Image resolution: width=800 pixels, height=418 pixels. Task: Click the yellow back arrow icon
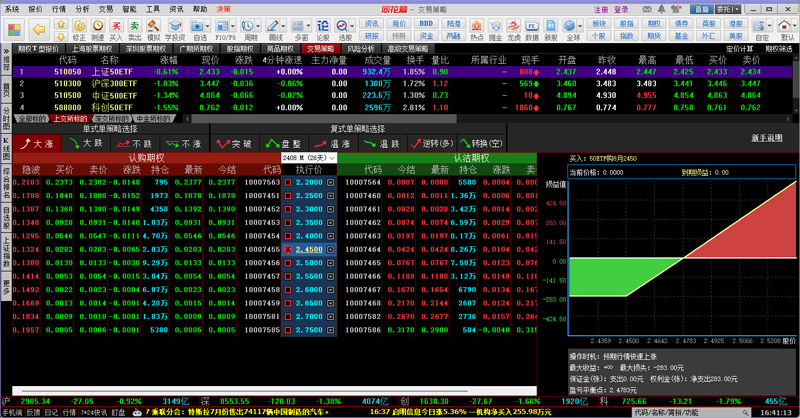click(x=39, y=29)
